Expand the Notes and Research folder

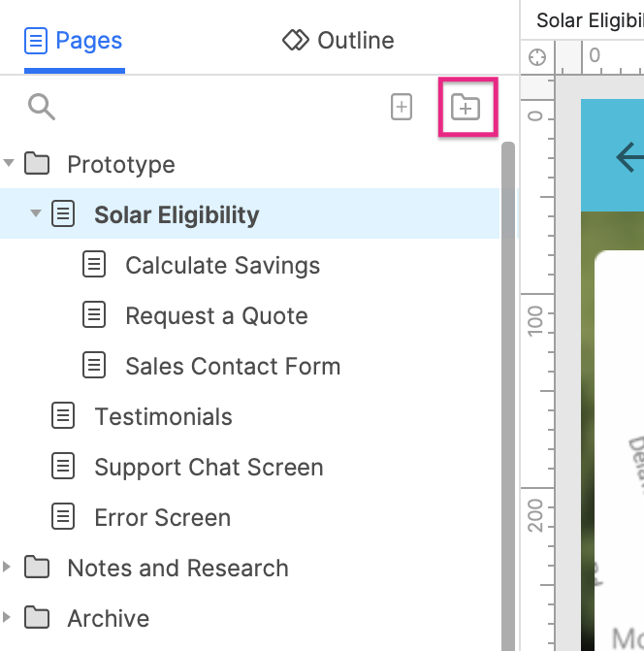(x=9, y=568)
